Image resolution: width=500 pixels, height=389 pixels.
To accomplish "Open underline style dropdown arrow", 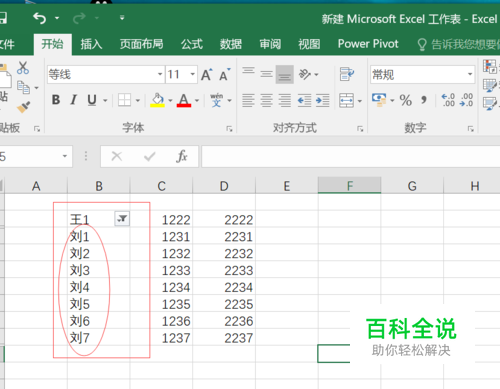I will 105,100.
